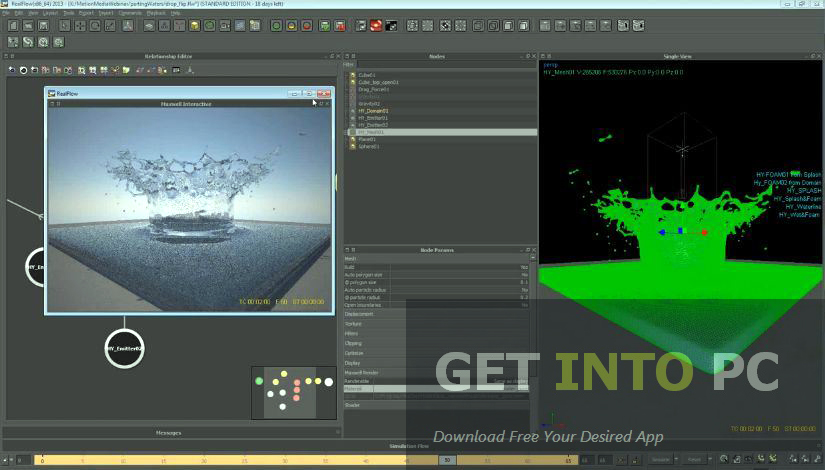This screenshot has height=470, width=825.
Task: Open the Renderable value dropdown
Action: 510,381
